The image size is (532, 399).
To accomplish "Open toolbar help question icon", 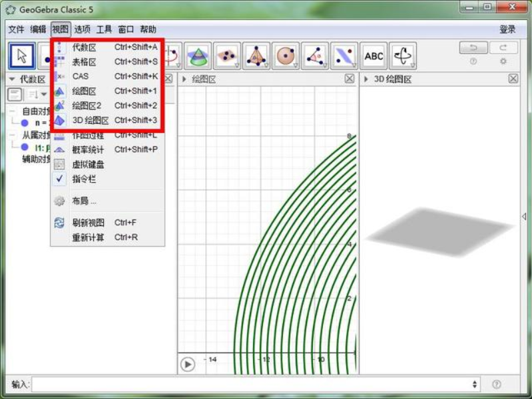I will click(473, 61).
